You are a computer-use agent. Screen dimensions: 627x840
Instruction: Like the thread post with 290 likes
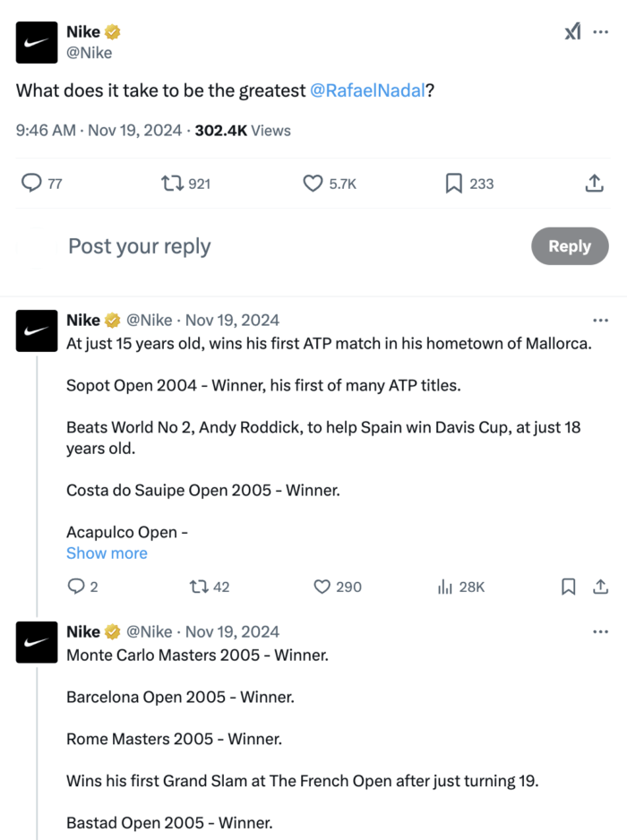point(322,587)
